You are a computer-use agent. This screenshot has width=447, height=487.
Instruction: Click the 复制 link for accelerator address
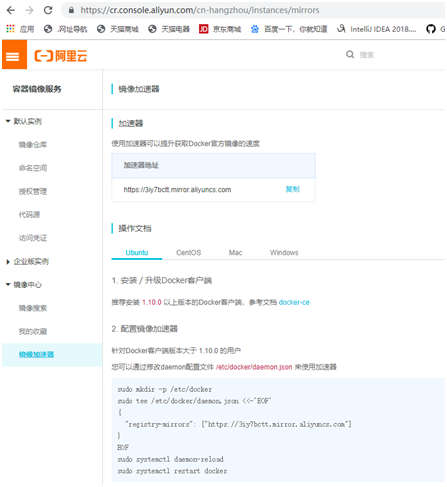click(292, 189)
